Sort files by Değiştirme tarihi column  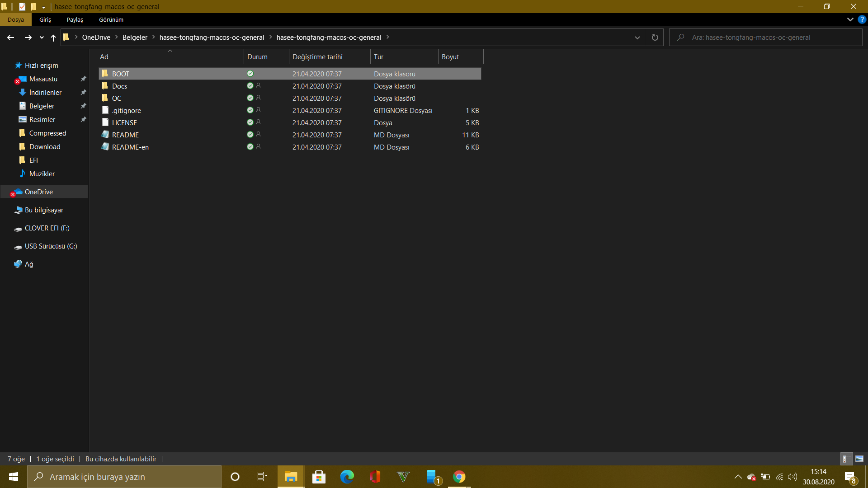317,57
